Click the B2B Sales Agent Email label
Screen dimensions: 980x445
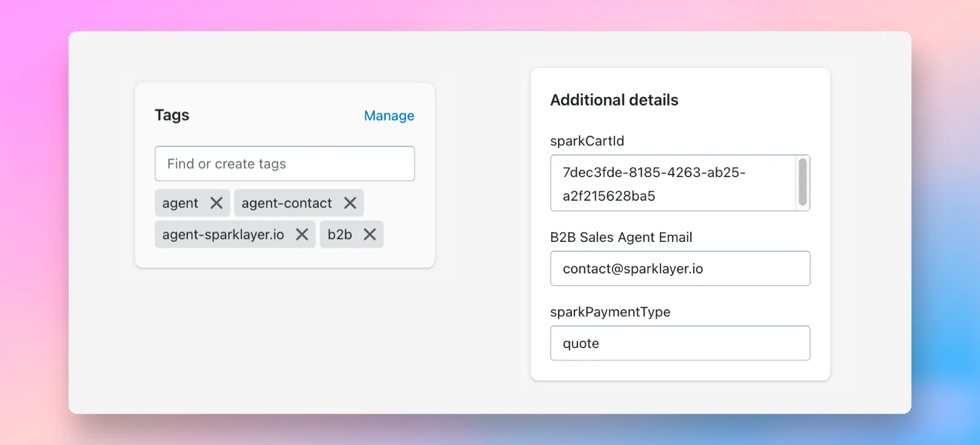pyautogui.click(x=621, y=237)
